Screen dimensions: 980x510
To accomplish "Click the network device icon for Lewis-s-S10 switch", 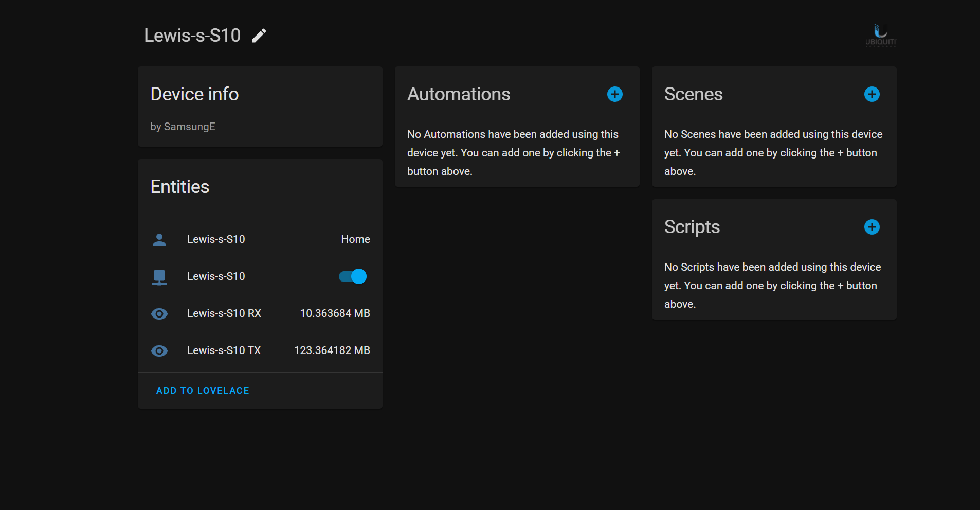I will pos(159,277).
